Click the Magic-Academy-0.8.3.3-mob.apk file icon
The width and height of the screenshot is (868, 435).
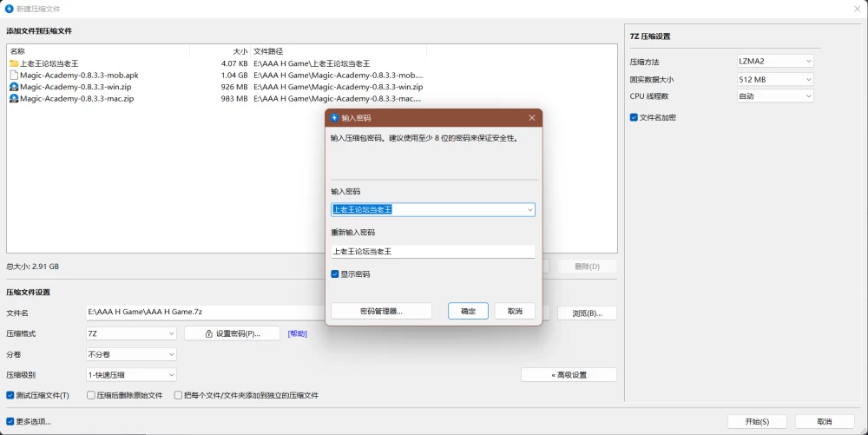(x=14, y=76)
